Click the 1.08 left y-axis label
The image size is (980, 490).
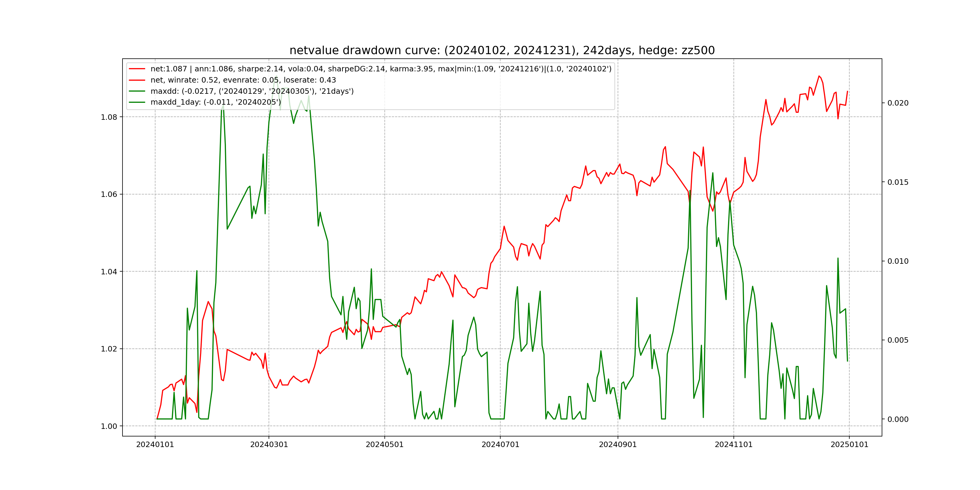pyautogui.click(x=109, y=117)
